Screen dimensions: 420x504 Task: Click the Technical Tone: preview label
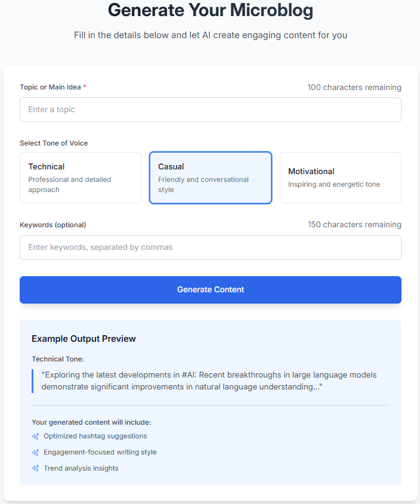pyautogui.click(x=58, y=359)
